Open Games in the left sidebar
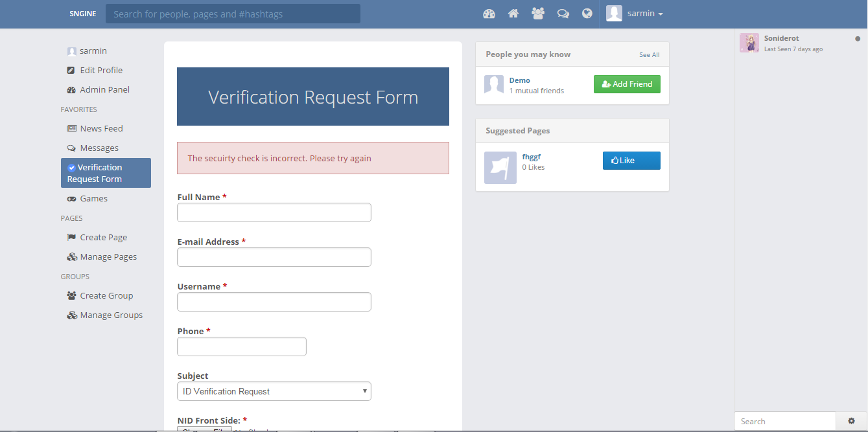Viewport: 868px width, 432px height. [93, 198]
